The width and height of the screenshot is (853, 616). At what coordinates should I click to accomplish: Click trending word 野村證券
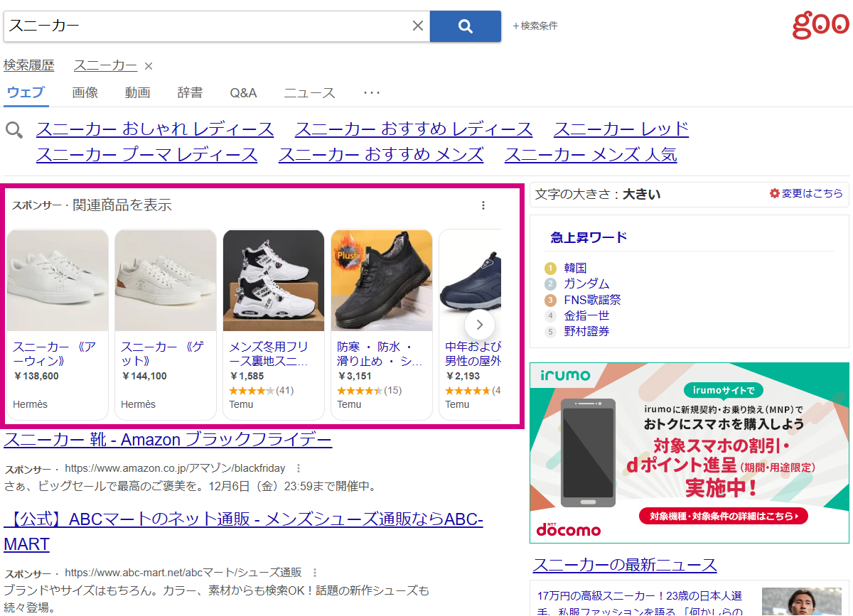click(x=586, y=330)
